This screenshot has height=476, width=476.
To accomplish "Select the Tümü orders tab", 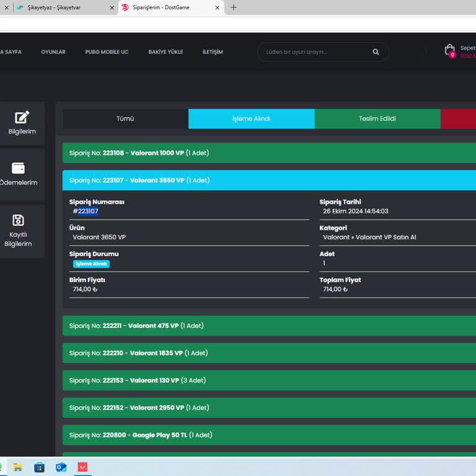I will pyautogui.click(x=125, y=119).
